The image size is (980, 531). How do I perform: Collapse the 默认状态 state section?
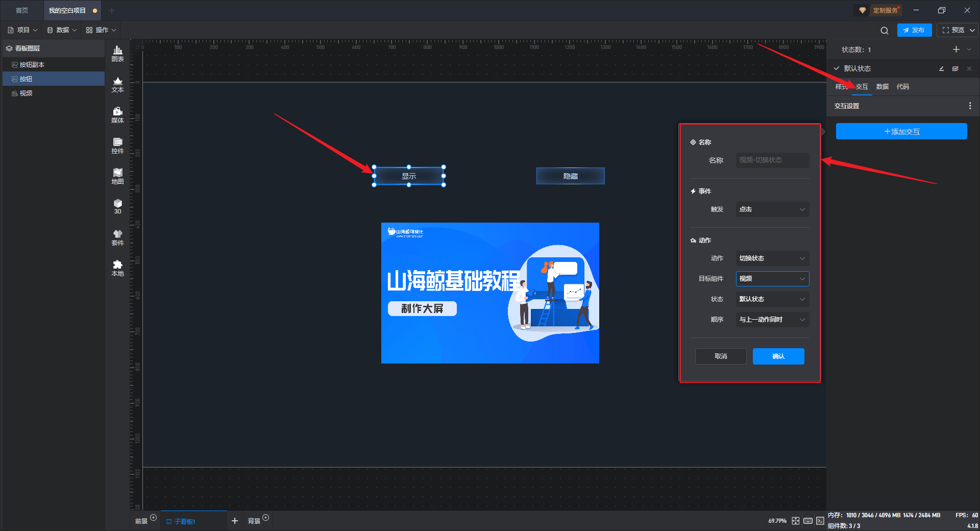tap(836, 68)
